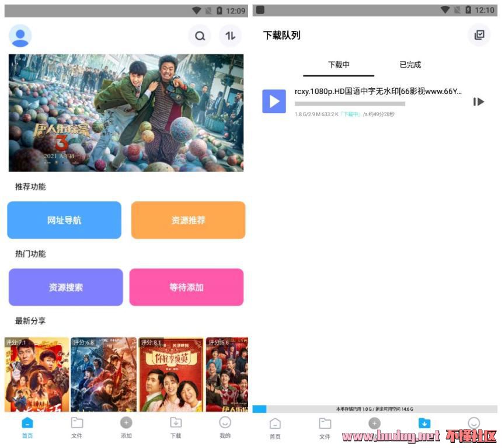Tap the battery icon beside 12:10

click(468, 10)
